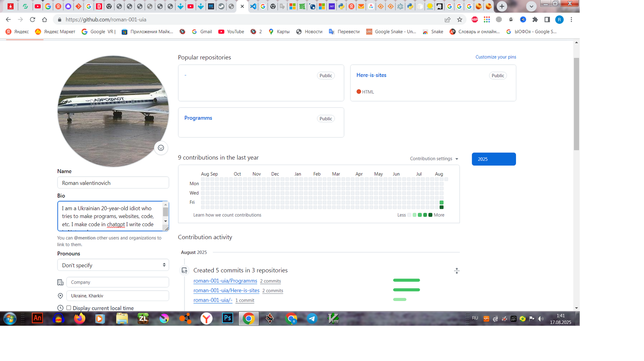Open the Chrome extensions puzzle icon
This screenshot has width=644, height=361.
[x=535, y=19]
